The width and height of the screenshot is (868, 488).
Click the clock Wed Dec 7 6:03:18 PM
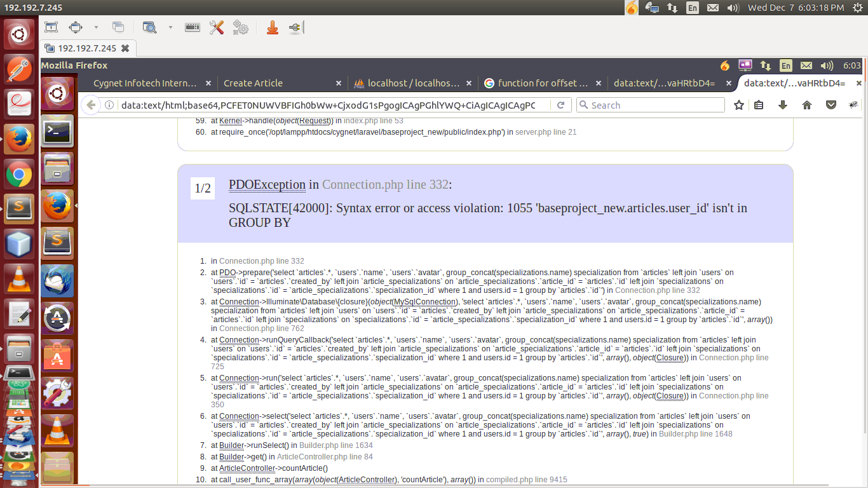click(796, 8)
